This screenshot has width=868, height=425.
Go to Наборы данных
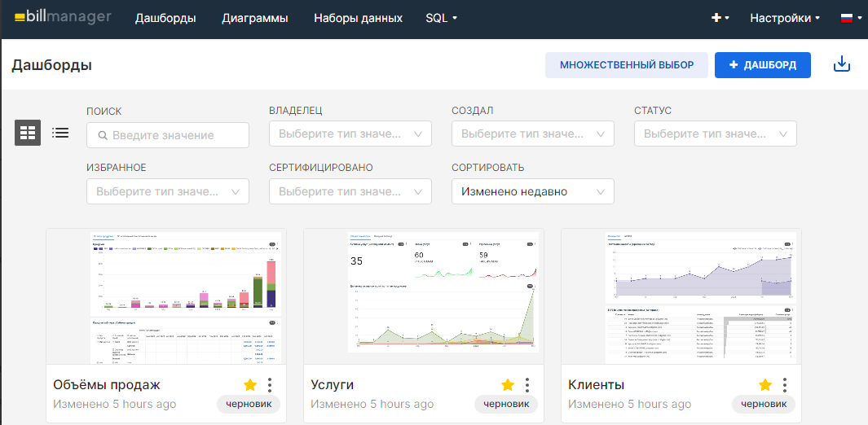click(x=358, y=18)
